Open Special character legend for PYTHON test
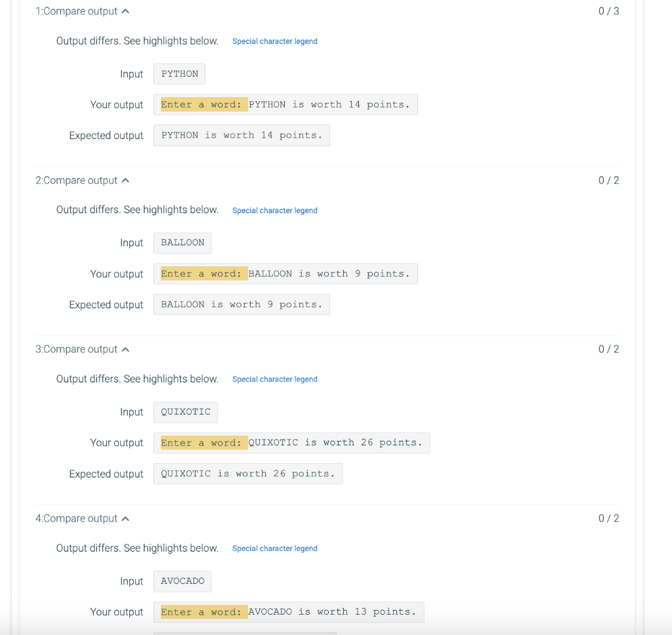Screen dimensions: 672x635 click(x=274, y=41)
